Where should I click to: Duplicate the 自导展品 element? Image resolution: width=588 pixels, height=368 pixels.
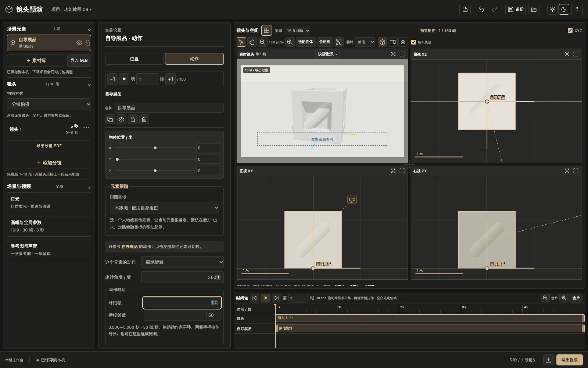tap(110, 119)
